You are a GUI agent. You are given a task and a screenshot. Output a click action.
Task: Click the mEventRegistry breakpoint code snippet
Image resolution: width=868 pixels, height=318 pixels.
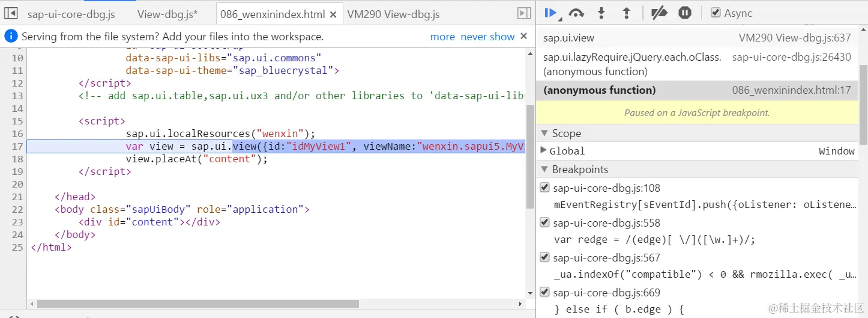[x=705, y=204]
